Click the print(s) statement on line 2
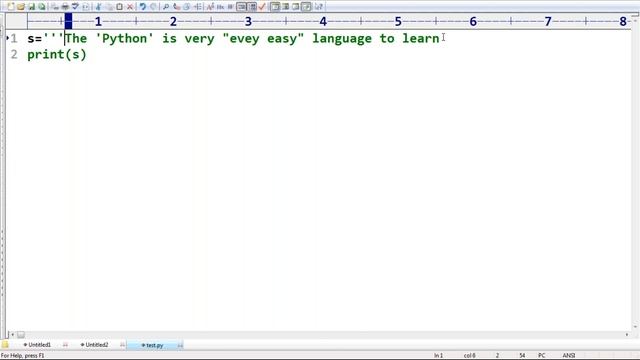640x360 pixels. [57, 55]
